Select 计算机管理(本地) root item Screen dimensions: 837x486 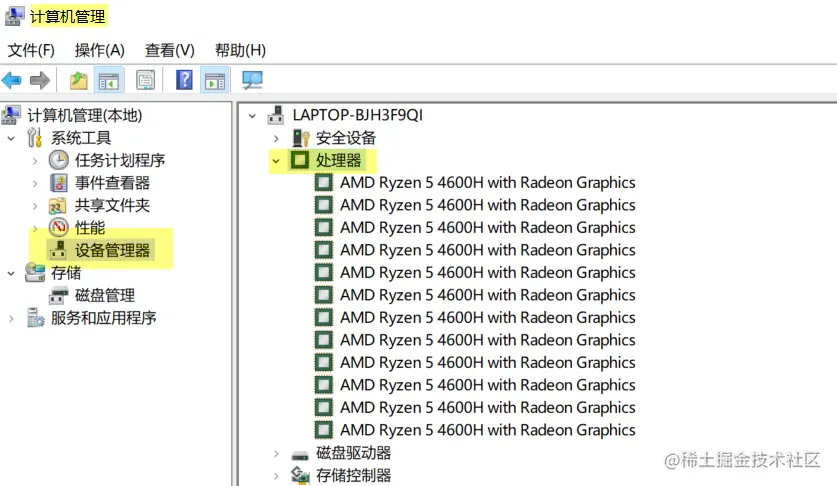click(85, 115)
